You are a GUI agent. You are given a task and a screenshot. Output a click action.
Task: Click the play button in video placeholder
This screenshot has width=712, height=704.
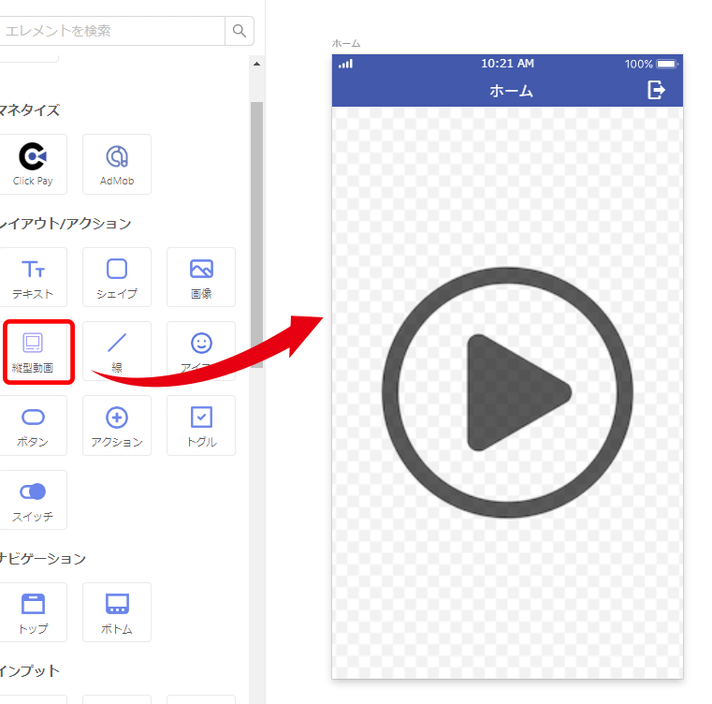click(x=507, y=393)
